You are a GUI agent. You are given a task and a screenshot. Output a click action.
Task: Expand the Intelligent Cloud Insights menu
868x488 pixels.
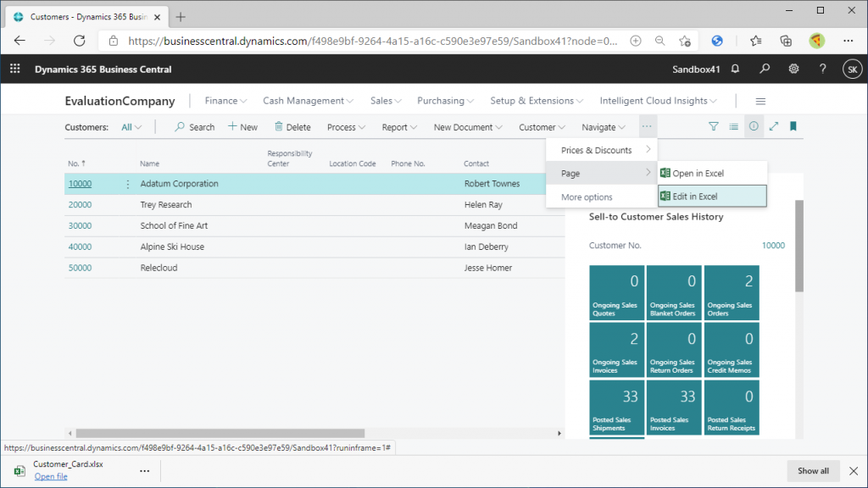[x=658, y=101]
